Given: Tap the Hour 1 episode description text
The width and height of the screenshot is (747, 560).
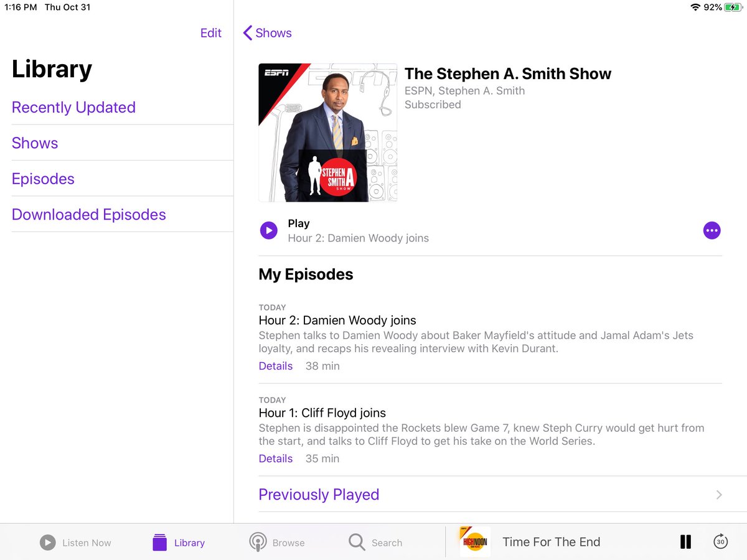Looking at the screenshot, I should [x=481, y=435].
